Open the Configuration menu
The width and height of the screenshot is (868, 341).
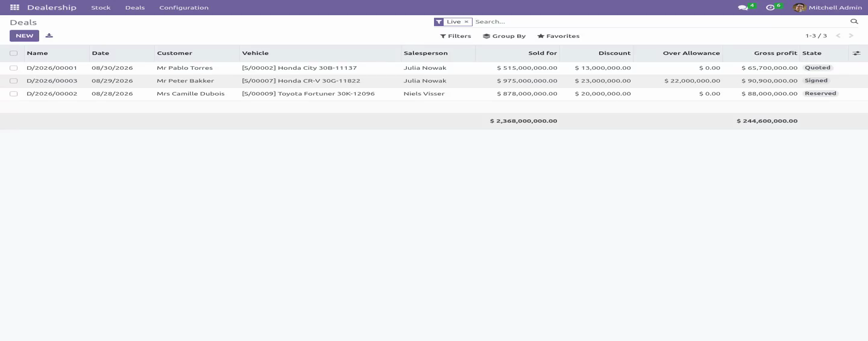(184, 7)
